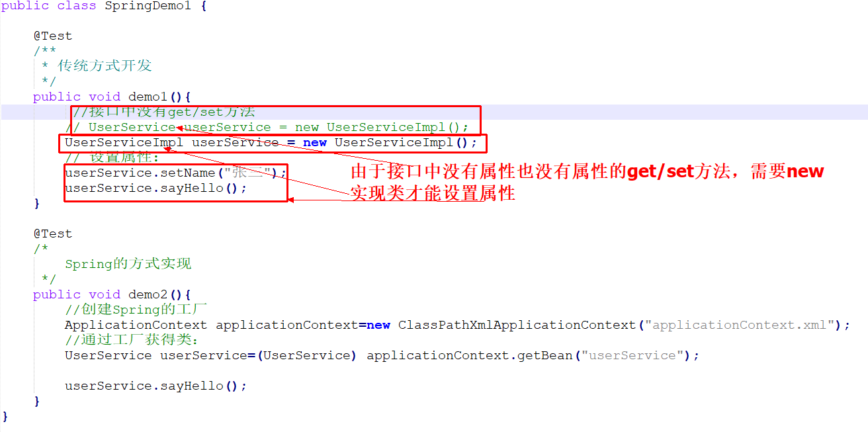Click the demo2 method name

click(x=148, y=294)
